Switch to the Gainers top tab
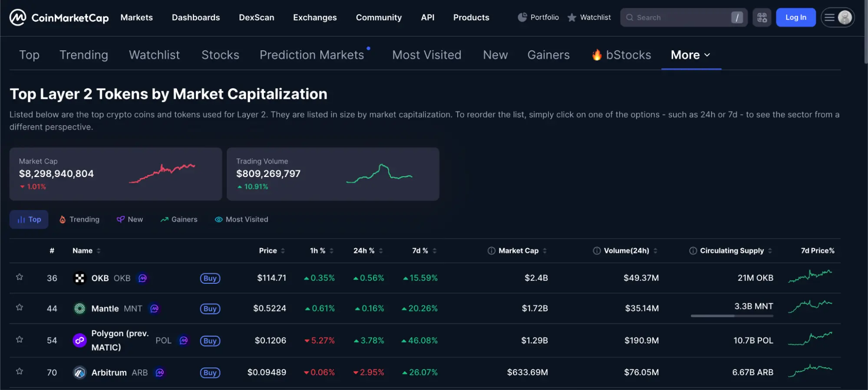This screenshot has width=868, height=390. tap(548, 55)
